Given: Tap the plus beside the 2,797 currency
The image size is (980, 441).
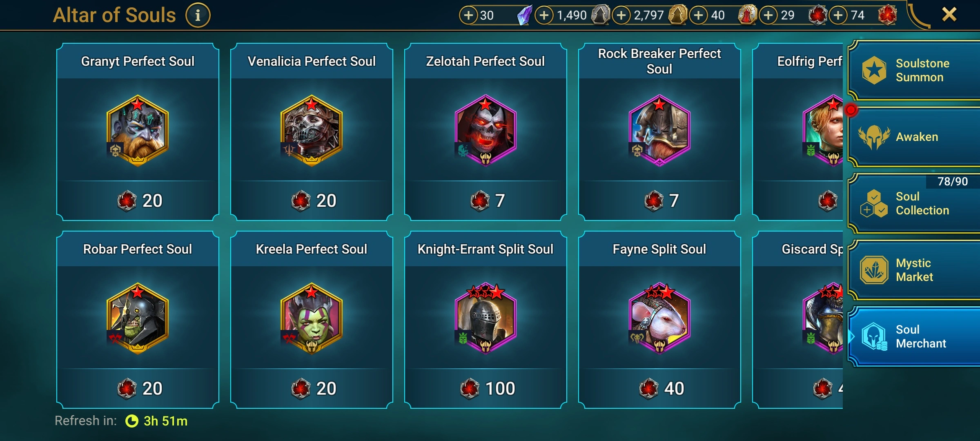Looking at the screenshot, I should click(621, 16).
